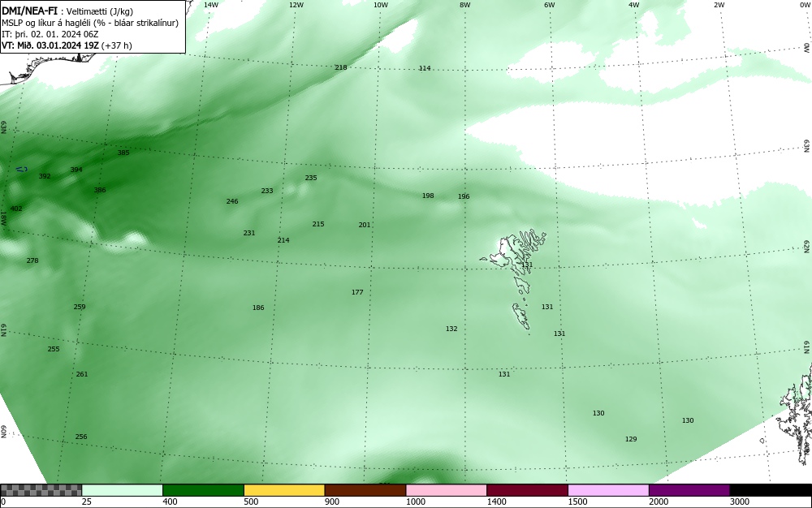Click the title text "DMI/NEA-FI"
The image size is (812, 508).
tap(29, 11)
